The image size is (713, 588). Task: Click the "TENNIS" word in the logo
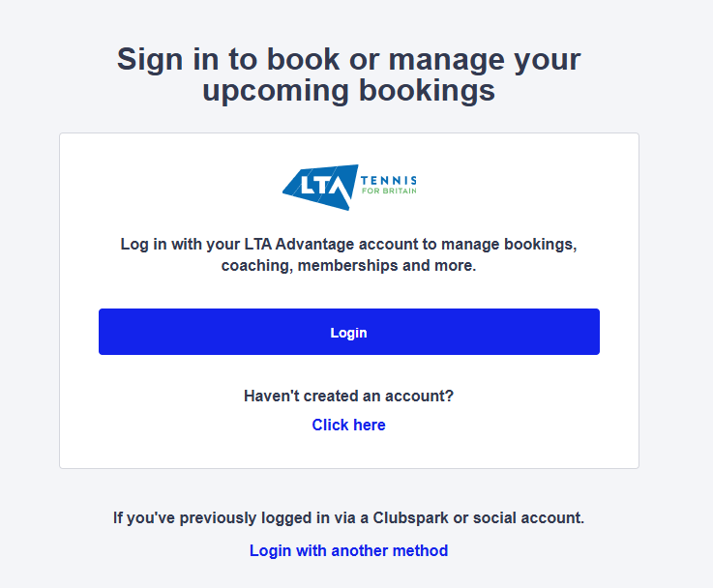click(x=388, y=180)
